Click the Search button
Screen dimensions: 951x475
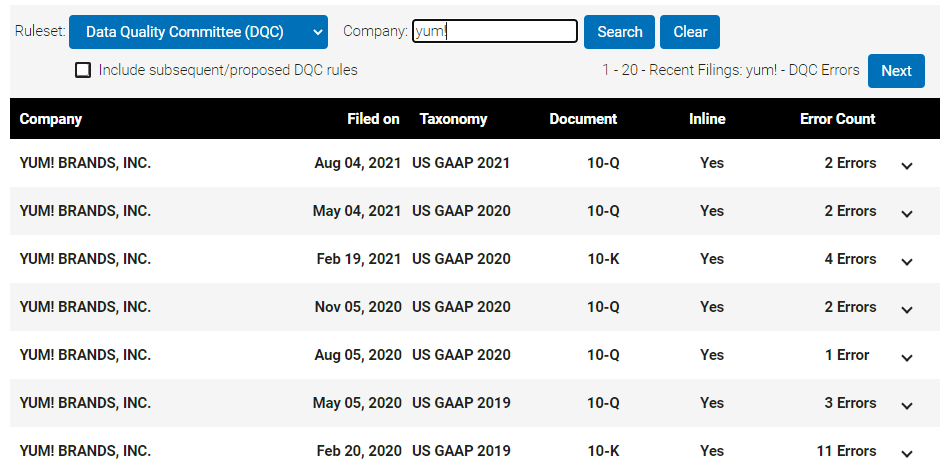[x=619, y=32]
